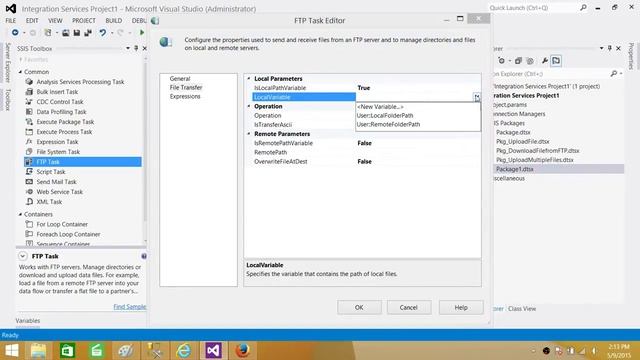Select XML Task in toolbox
This screenshot has width=640, height=360.
pos(49,202)
